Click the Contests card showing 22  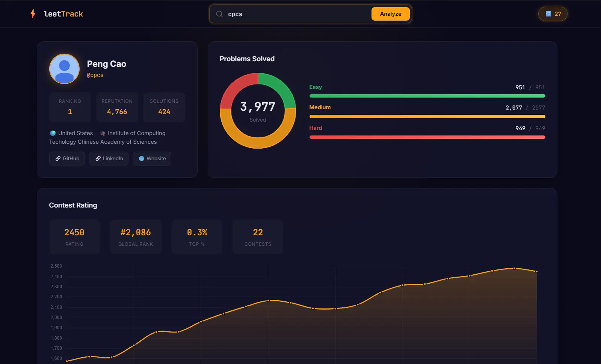[x=258, y=237]
